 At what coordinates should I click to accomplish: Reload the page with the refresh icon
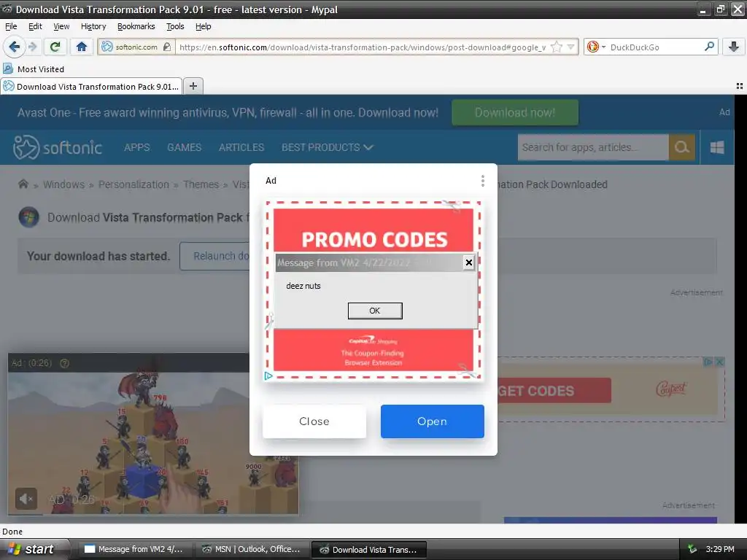(x=55, y=47)
